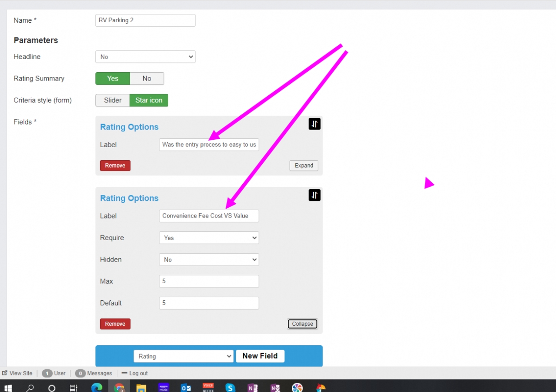Open Microsoft Edge from the taskbar
The image size is (556, 392).
(96, 387)
